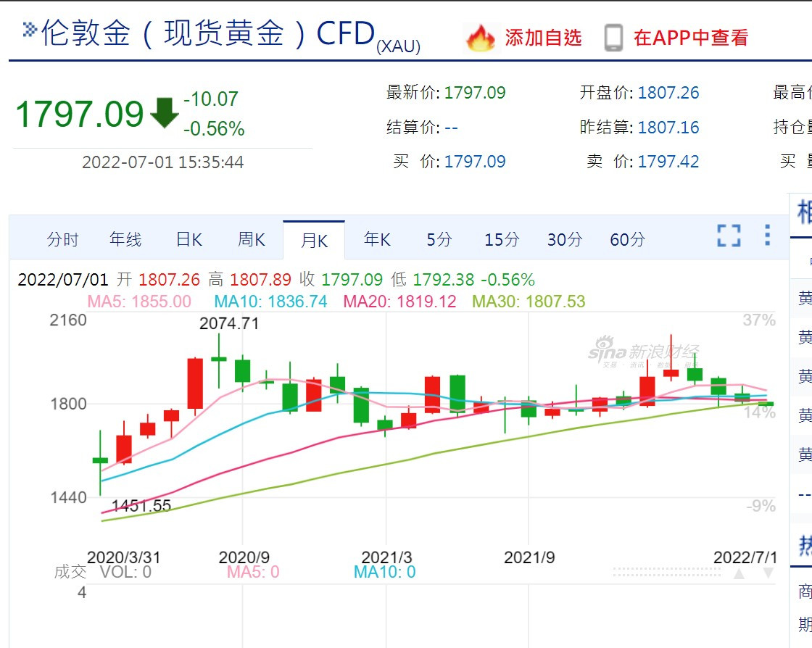
Task: Click the 买价 value 1797.09
Action: point(475,162)
